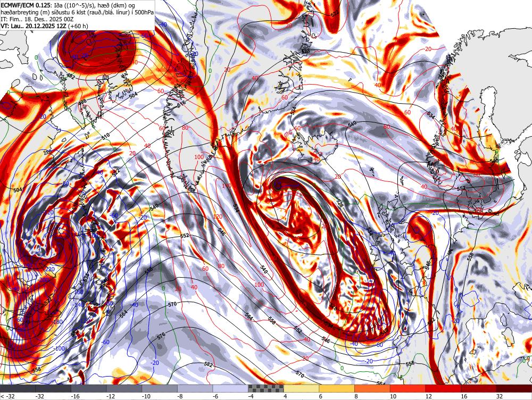This screenshot has width=532, height=400.
Task: Click the black '510' height contour label
Action: (106, 137)
